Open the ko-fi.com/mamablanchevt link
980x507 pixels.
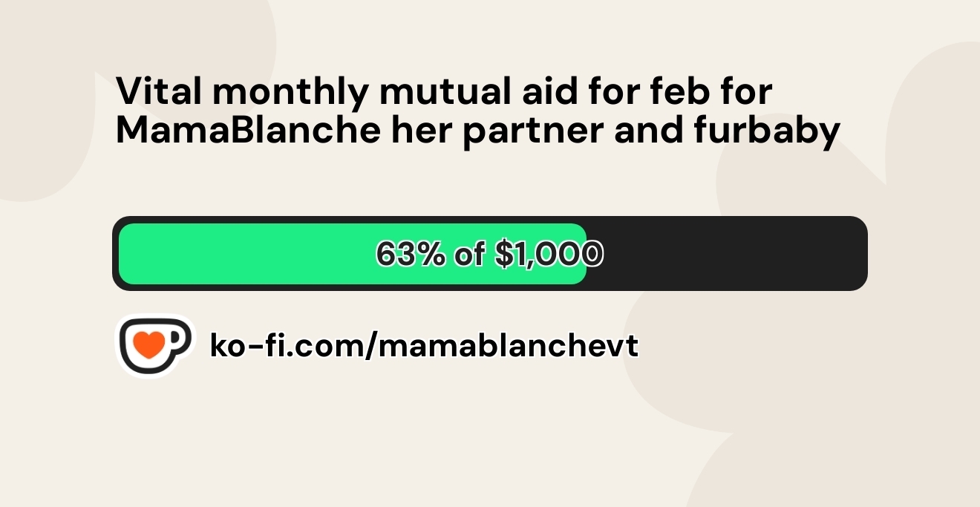point(423,346)
